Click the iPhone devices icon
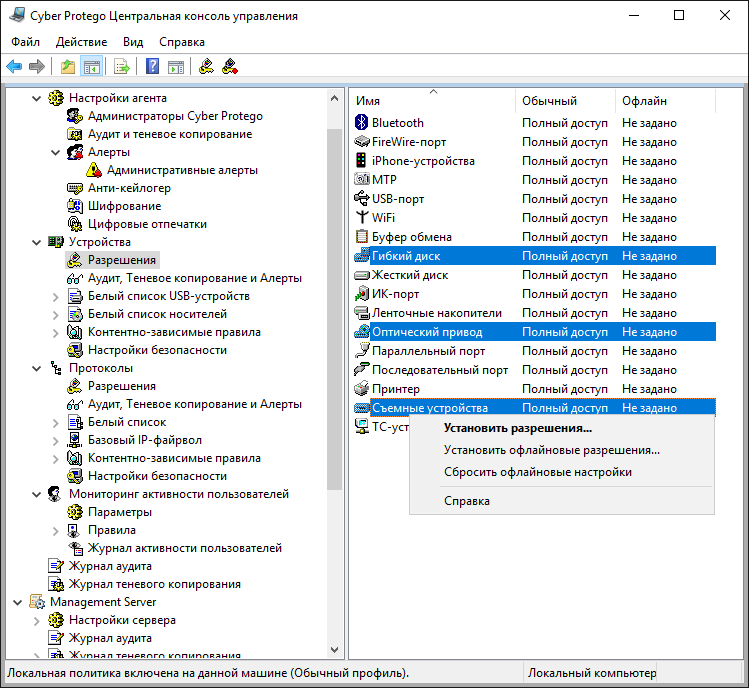Image resolution: width=749 pixels, height=688 pixels. click(362, 161)
